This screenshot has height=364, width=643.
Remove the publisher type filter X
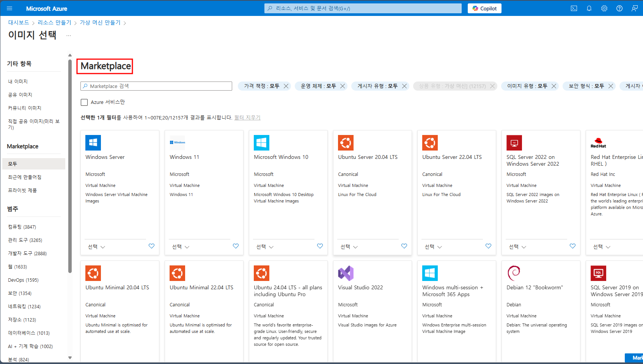click(404, 86)
